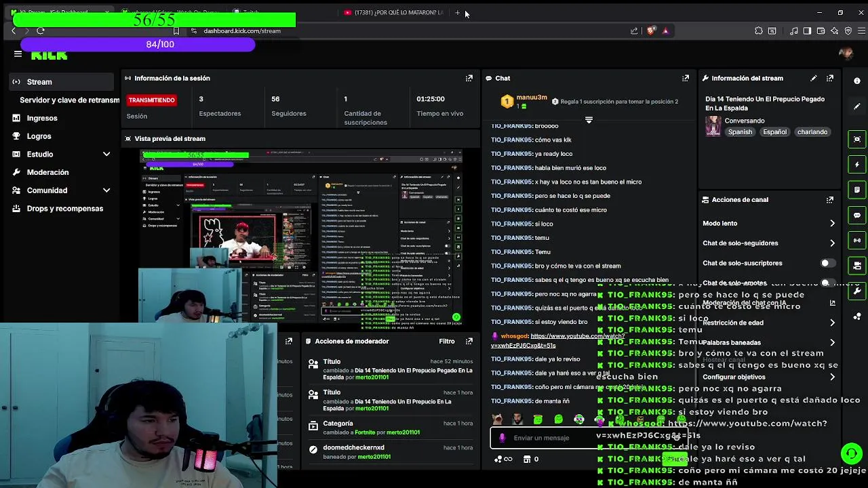This screenshot has height=488, width=868.
Task: Click the right sidebar chat bubble icon
Action: pos(857,215)
